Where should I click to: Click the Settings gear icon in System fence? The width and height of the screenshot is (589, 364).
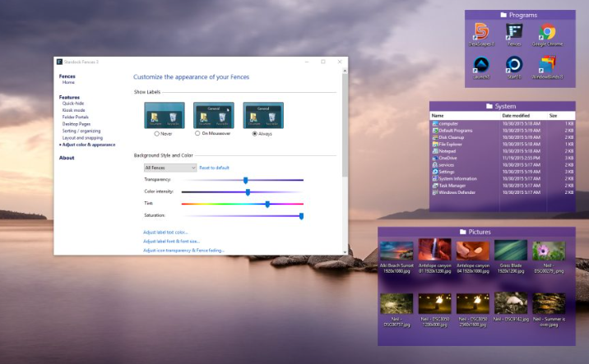click(x=435, y=172)
